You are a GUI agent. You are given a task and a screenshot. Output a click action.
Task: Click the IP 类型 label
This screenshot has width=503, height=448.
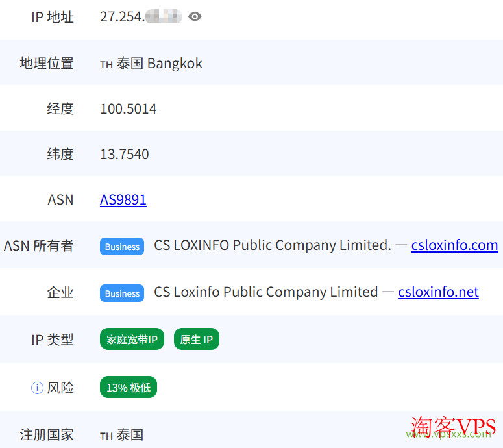tap(53, 340)
